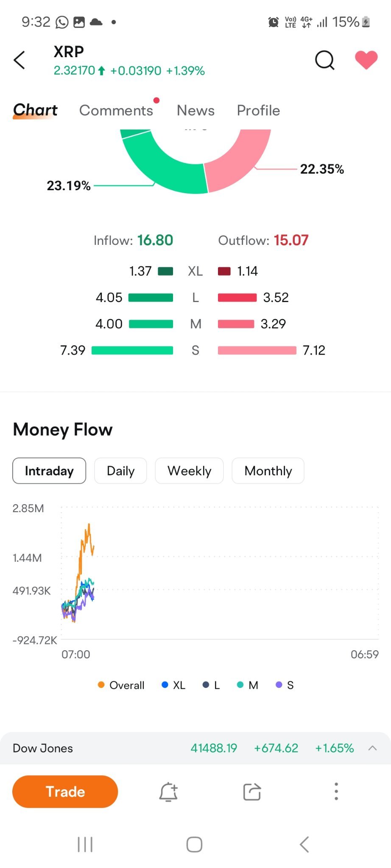Select Intraday money flow period
Viewport: 391px width, 868px height.
(49, 471)
